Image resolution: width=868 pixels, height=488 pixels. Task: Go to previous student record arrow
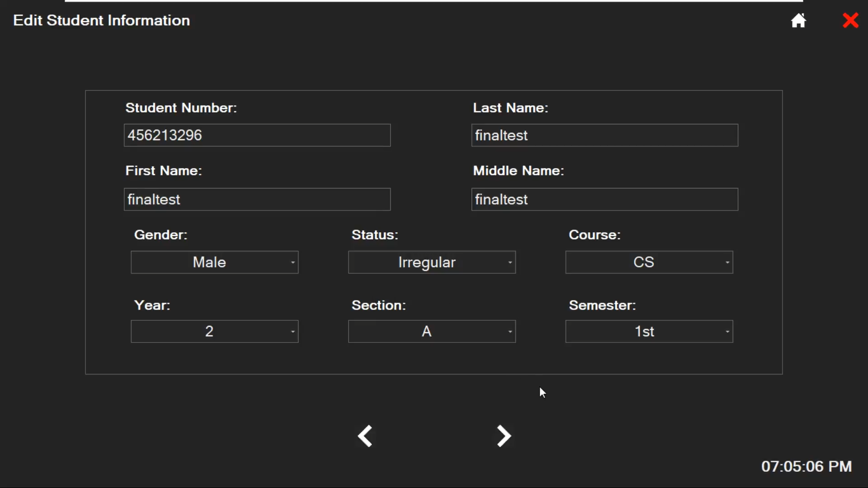point(365,436)
